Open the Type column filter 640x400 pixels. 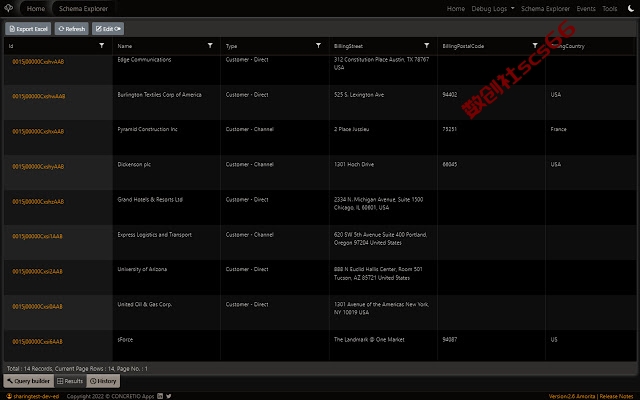[318, 46]
